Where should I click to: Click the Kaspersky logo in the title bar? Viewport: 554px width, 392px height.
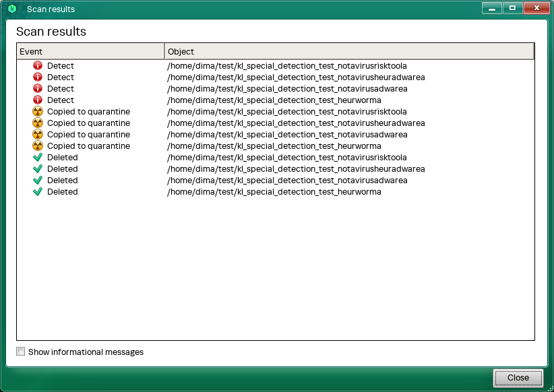click(12, 9)
